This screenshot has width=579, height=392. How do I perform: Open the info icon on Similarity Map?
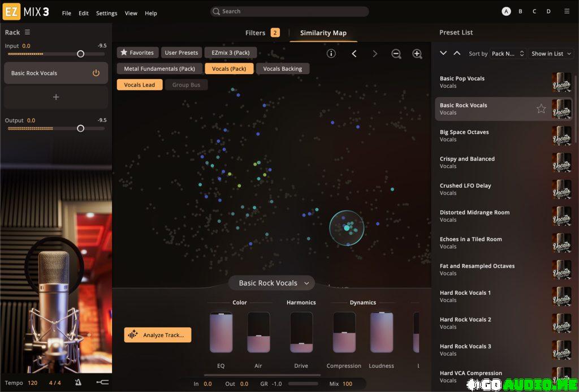coord(331,54)
